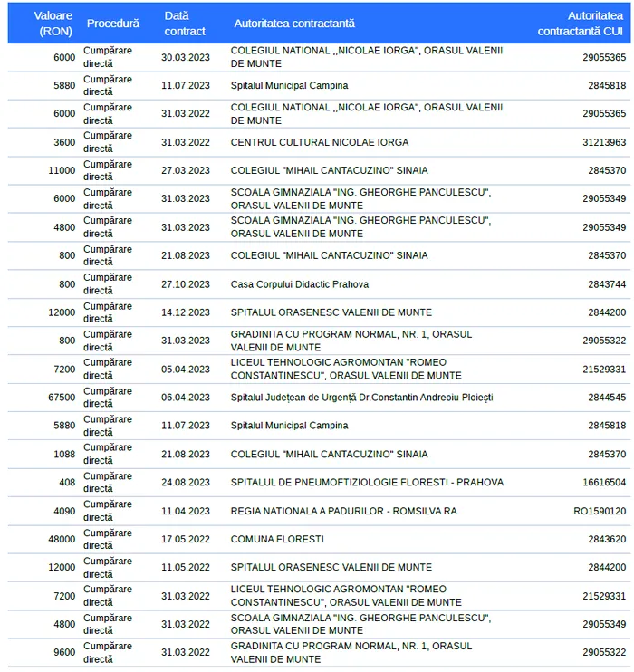
Task: Select COLEGIUL MIHAIL CANTACUZINO SINAIA in 1088 row
Action: coord(329,454)
